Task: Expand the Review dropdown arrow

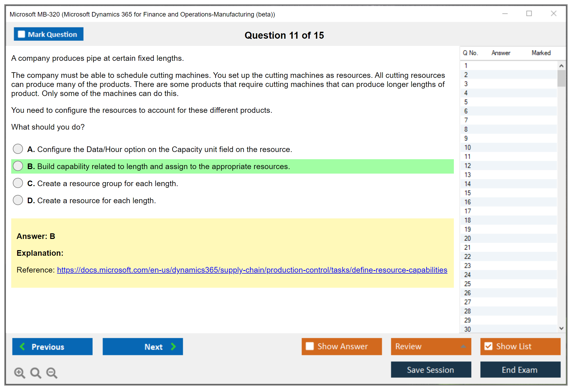Action: tap(463, 346)
